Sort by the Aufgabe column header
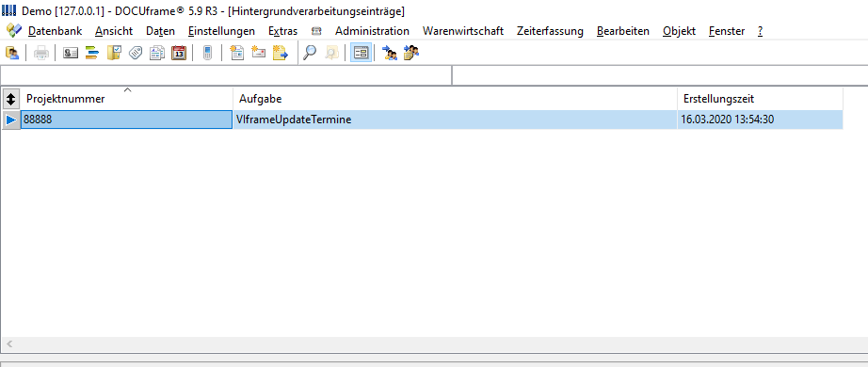This screenshot has height=367, width=868. click(x=455, y=99)
